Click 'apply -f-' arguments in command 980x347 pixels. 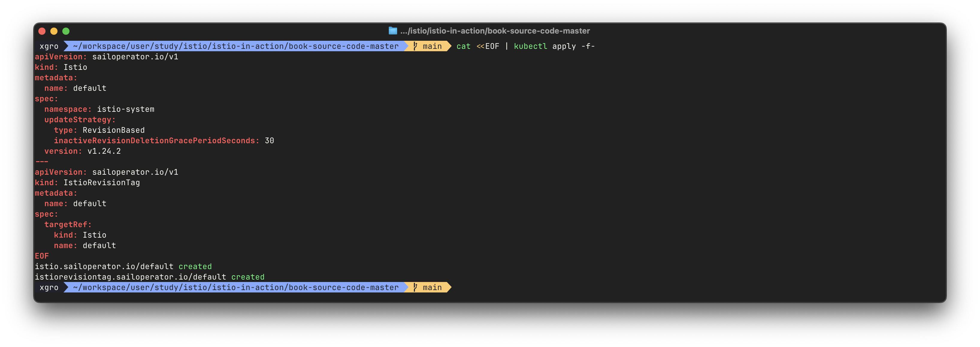(x=573, y=46)
